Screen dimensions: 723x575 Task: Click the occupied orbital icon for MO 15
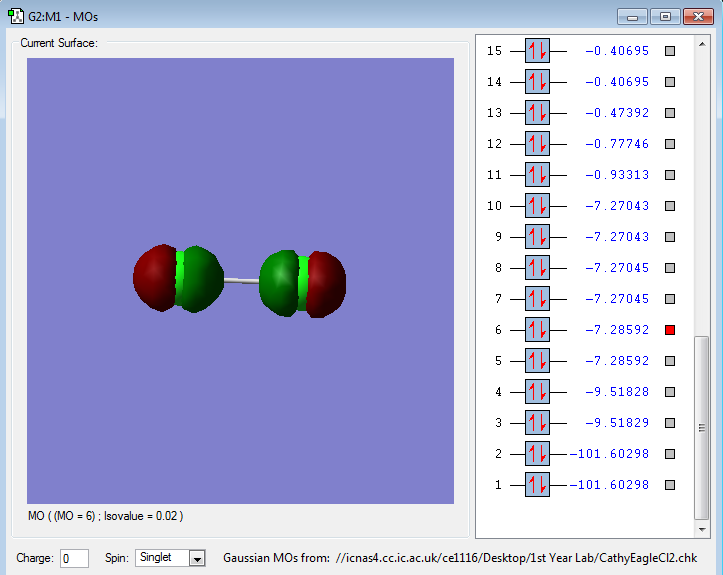(x=537, y=51)
